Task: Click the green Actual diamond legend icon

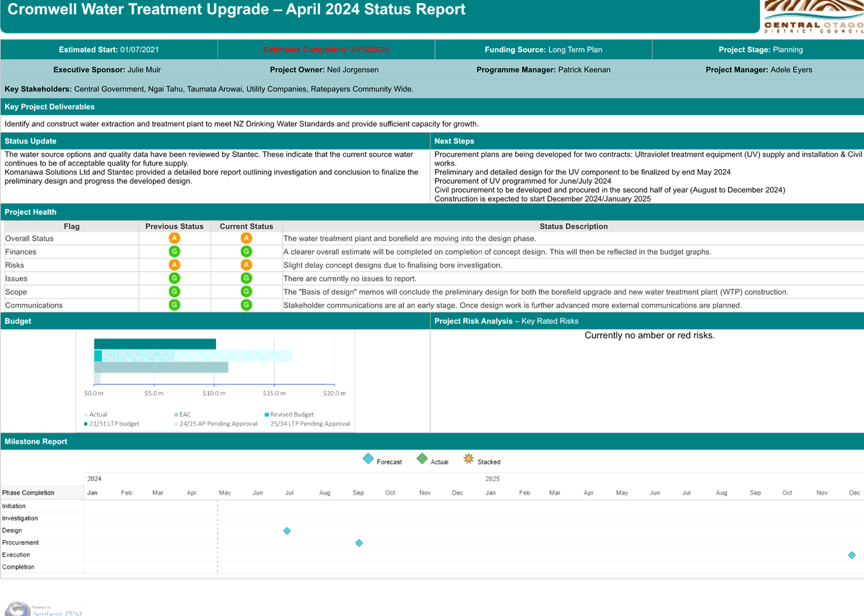Action: (x=422, y=459)
